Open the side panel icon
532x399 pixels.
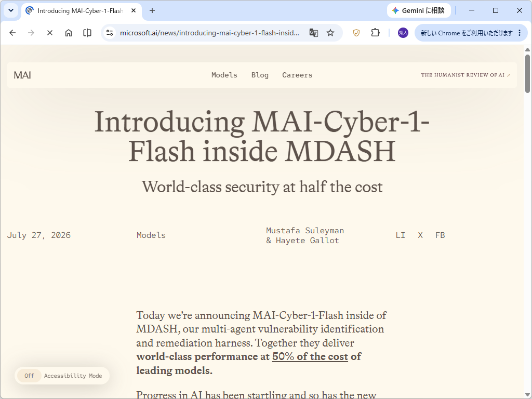87,33
